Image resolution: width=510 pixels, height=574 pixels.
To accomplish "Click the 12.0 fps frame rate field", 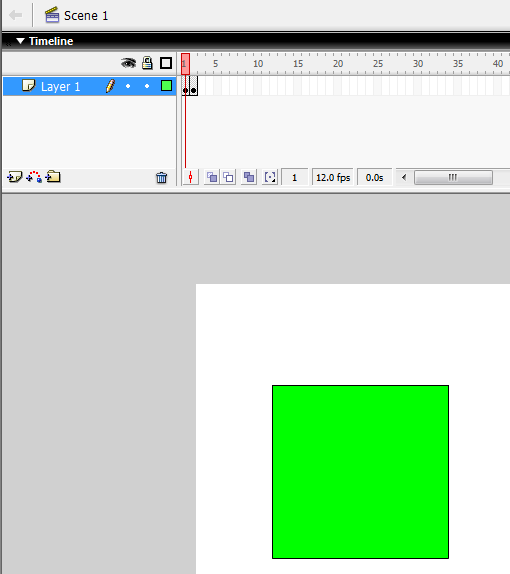I will tap(333, 178).
